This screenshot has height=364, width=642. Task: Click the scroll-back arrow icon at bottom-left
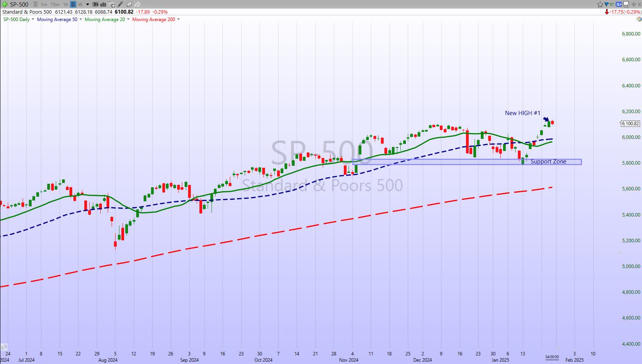4,347
